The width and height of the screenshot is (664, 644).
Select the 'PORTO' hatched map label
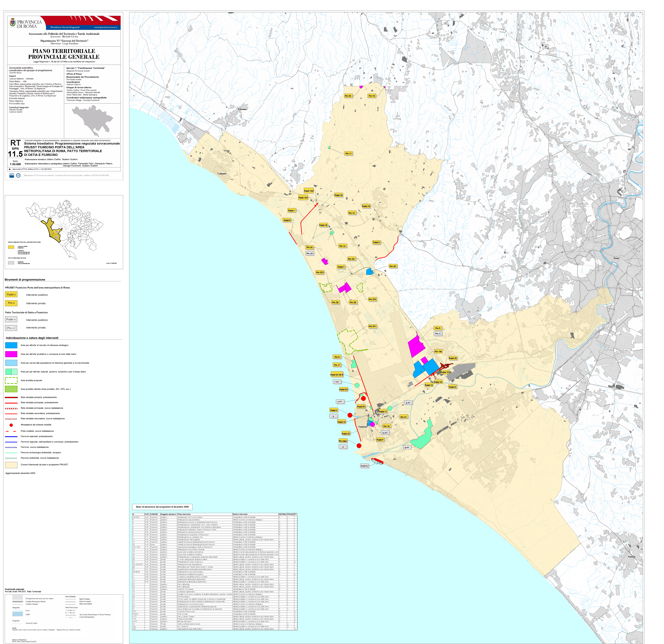coord(365,466)
